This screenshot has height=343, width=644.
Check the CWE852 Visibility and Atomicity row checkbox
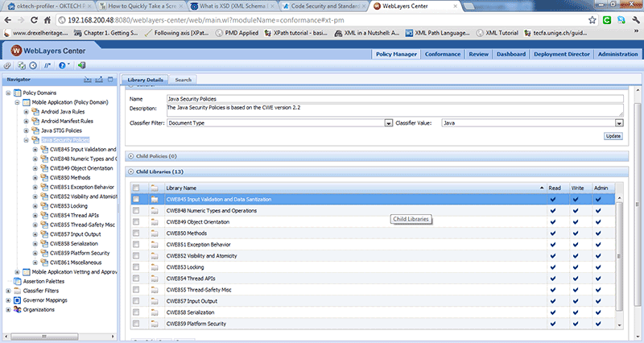tap(136, 255)
